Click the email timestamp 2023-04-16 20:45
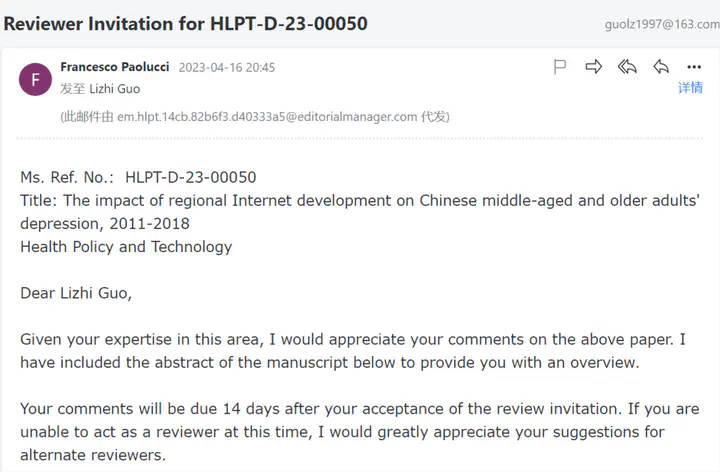The image size is (720, 472). 227,68
